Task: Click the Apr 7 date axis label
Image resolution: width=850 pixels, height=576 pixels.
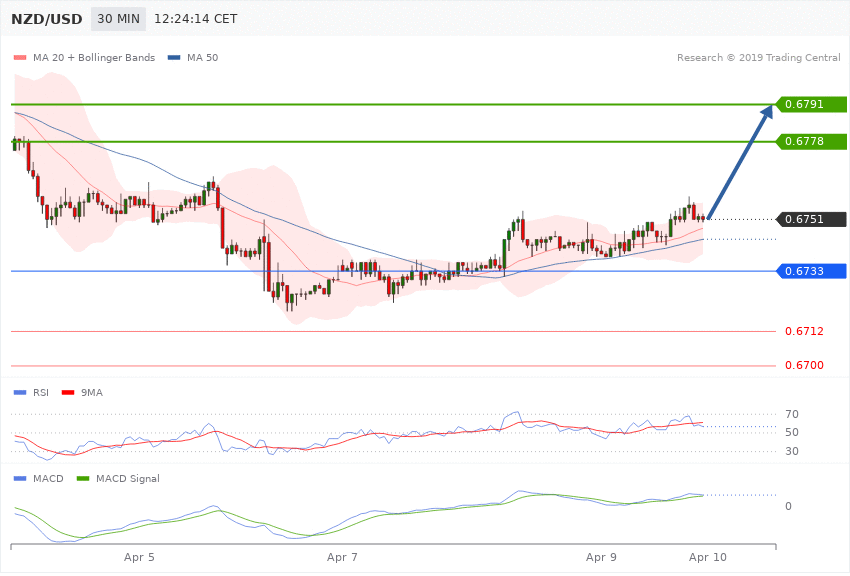Action: click(x=343, y=557)
